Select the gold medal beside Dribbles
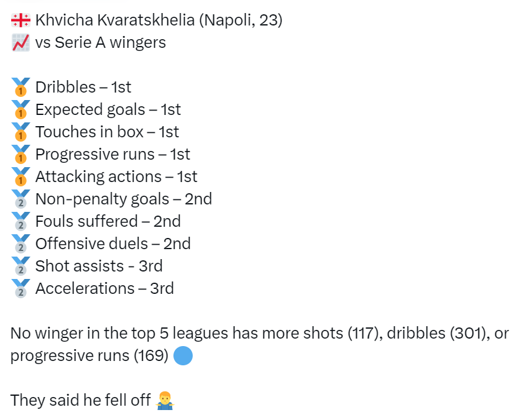The width and height of the screenshot is (529, 420). pyautogui.click(x=21, y=88)
